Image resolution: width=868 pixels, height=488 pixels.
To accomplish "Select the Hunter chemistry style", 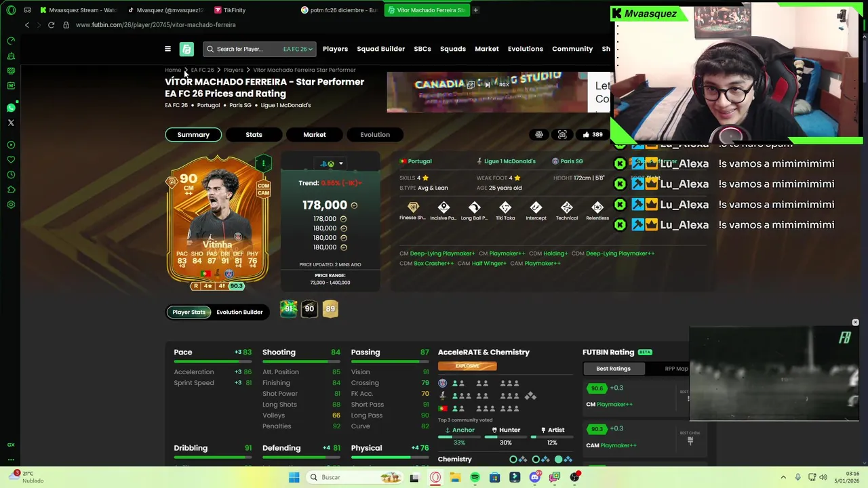I will pos(506,430).
